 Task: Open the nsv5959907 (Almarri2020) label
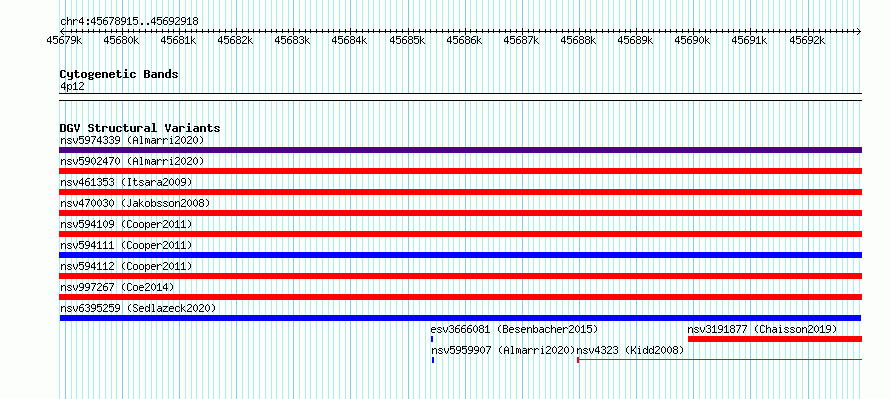tap(503, 350)
